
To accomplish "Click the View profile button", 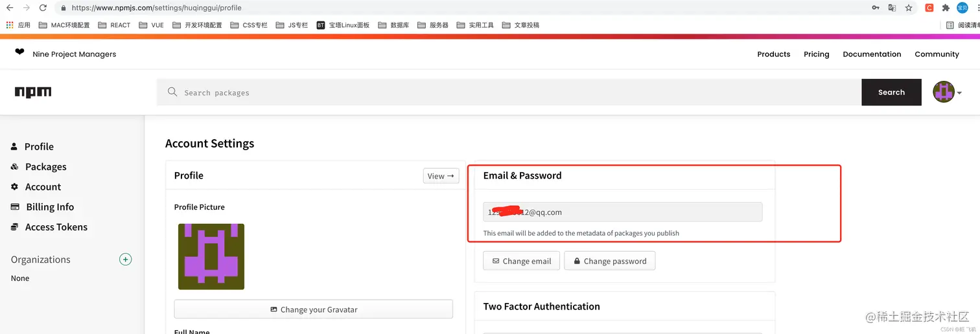I will 441,176.
